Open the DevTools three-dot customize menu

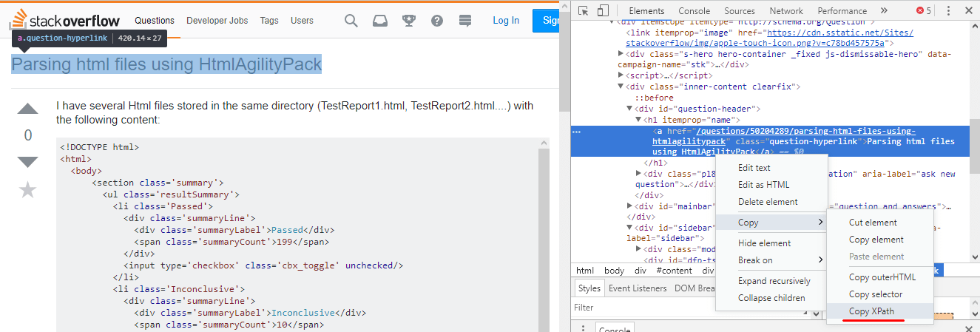pyautogui.click(x=948, y=10)
